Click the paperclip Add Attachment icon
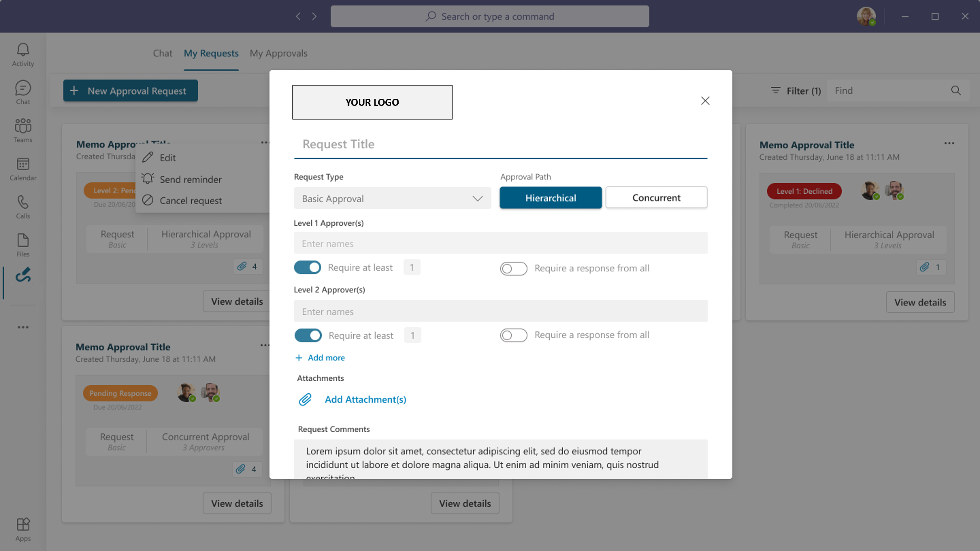Image resolution: width=980 pixels, height=551 pixels. point(305,399)
